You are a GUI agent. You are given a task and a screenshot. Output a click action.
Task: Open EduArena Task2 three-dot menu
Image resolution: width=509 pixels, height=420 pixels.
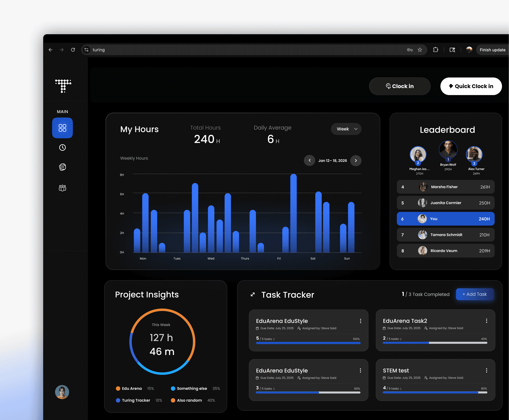pos(486,321)
